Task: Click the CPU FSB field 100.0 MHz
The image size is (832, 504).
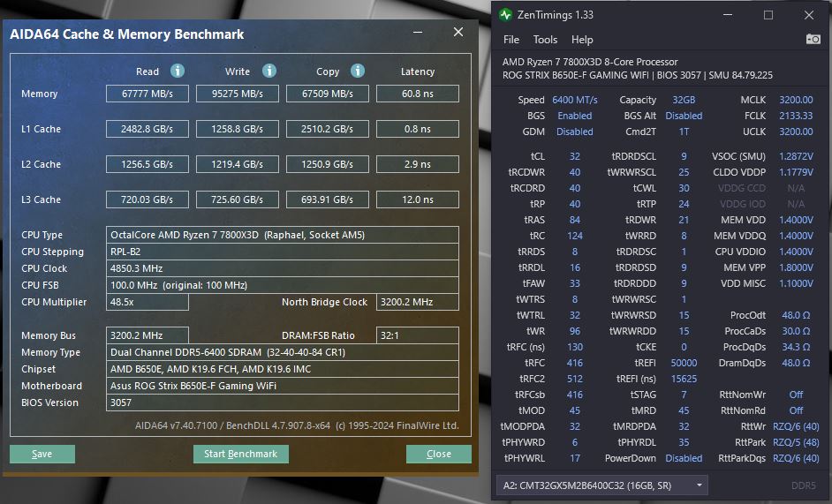Action: (283, 285)
